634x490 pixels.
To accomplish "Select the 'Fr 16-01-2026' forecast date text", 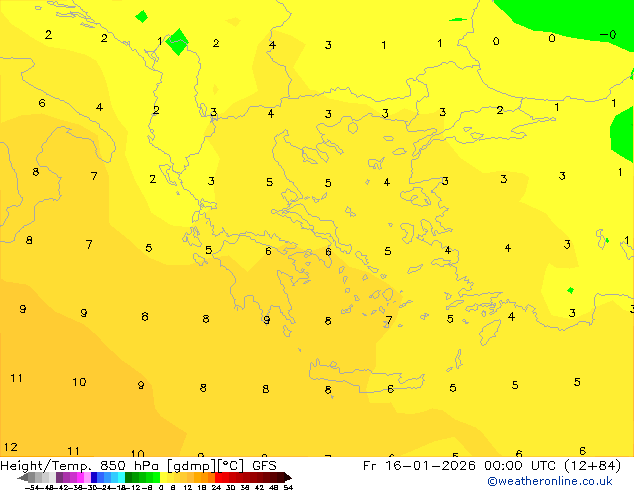I will point(419,466).
